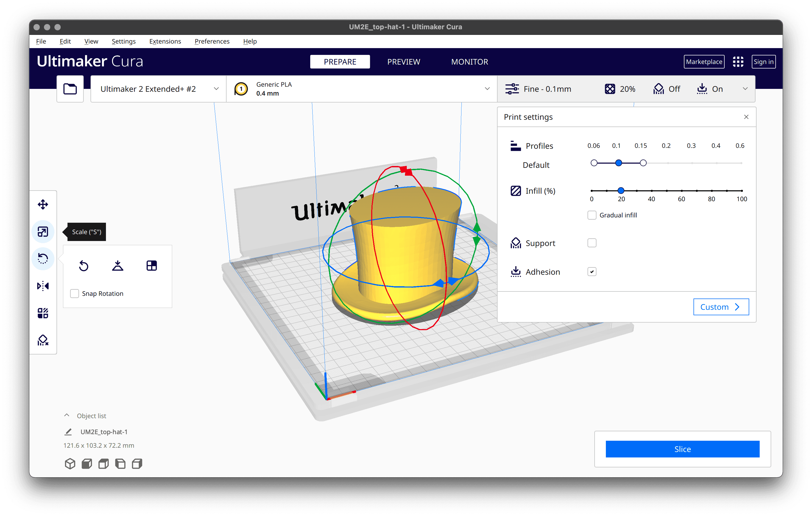Click the Infill slider handle at 20

(621, 191)
